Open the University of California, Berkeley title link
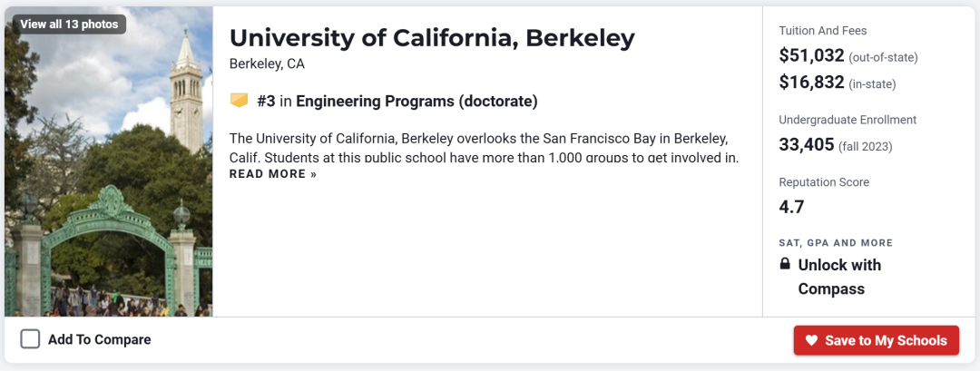 tap(432, 38)
